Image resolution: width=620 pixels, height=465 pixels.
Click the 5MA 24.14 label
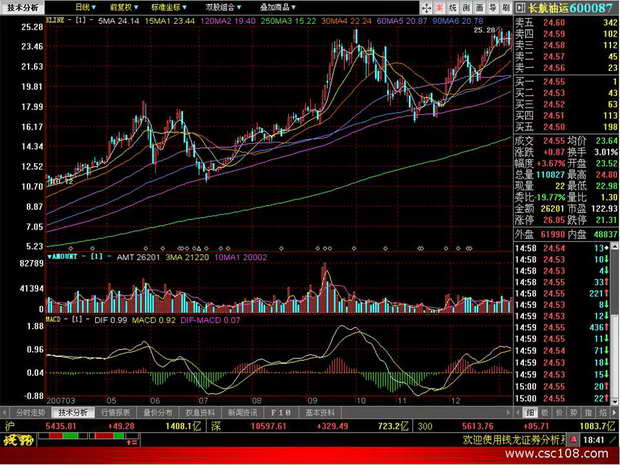[119, 21]
